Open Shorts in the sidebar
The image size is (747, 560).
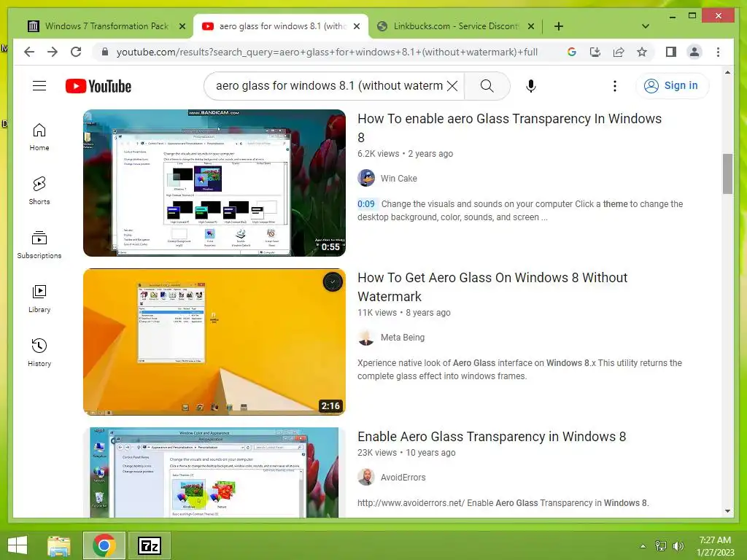(x=39, y=191)
